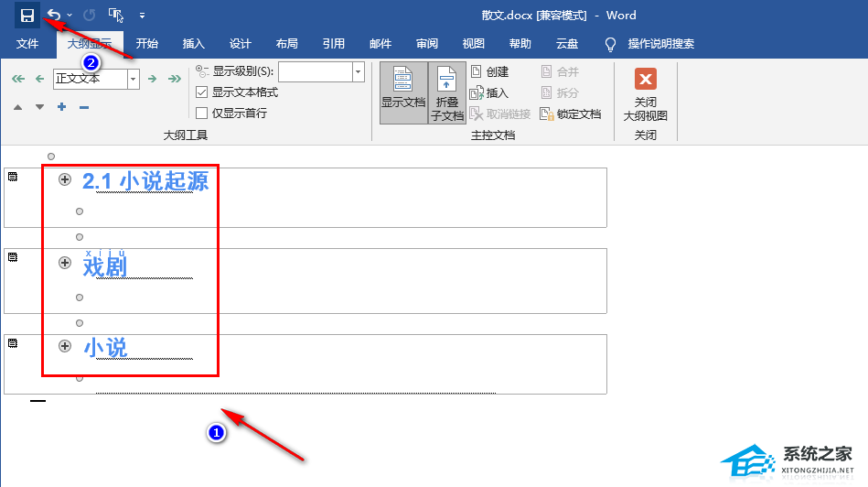
Task: Undo the last action
Action: point(54,15)
